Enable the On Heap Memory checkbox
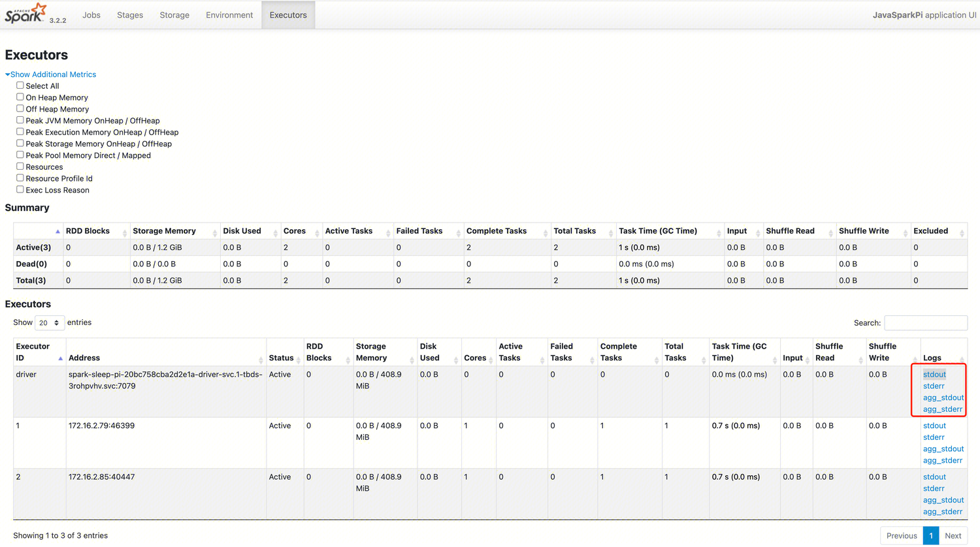980x547 pixels. pos(20,97)
